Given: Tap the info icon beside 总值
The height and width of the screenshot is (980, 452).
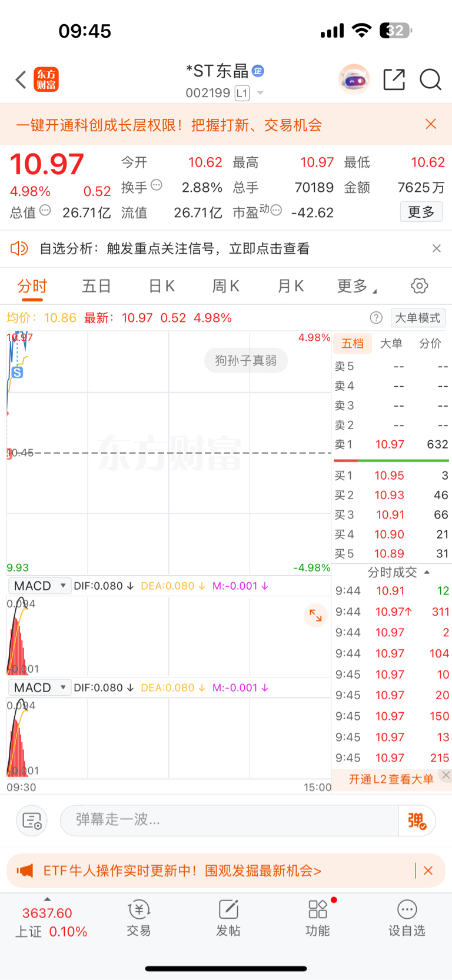Looking at the screenshot, I should click(45, 211).
